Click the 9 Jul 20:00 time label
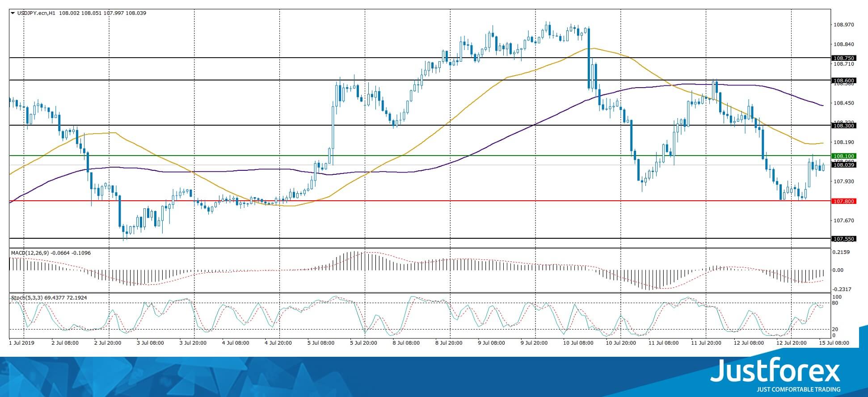The image size is (868, 397). 534,343
